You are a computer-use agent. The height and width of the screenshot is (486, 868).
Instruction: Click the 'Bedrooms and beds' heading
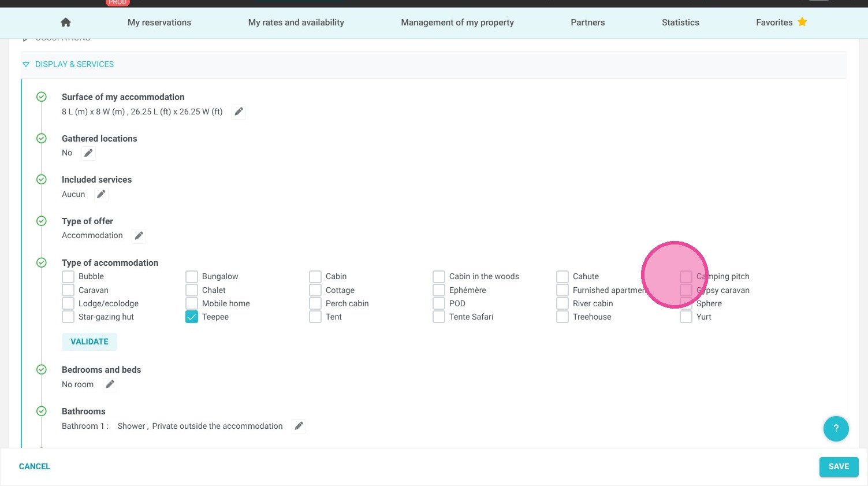pyautogui.click(x=101, y=370)
